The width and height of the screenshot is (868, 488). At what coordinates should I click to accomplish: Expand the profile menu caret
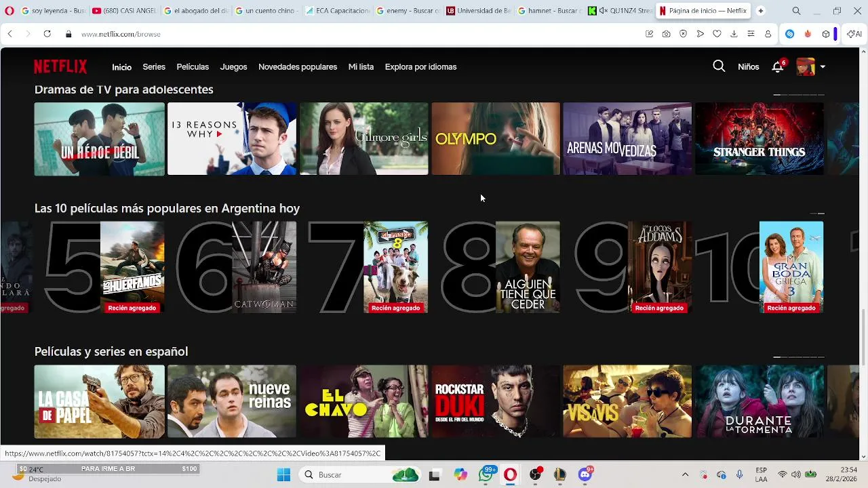tap(823, 66)
